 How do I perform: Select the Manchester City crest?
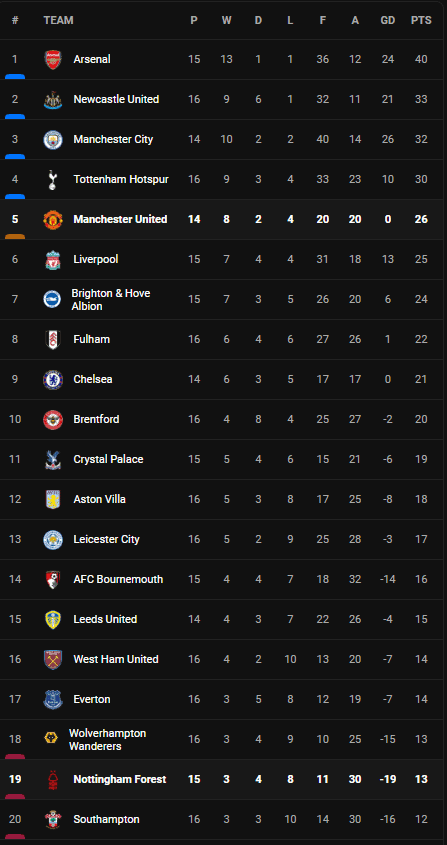coord(53,139)
